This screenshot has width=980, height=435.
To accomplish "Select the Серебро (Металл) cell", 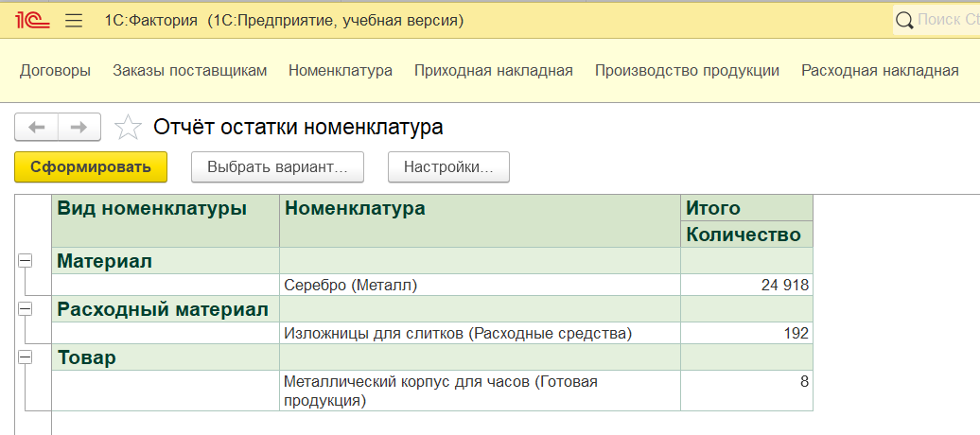I will click(x=480, y=285).
